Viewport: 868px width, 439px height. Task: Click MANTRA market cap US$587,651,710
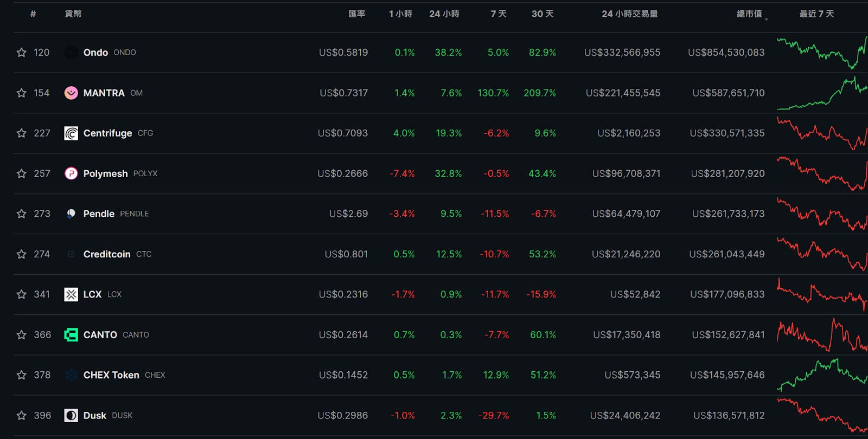[729, 93]
